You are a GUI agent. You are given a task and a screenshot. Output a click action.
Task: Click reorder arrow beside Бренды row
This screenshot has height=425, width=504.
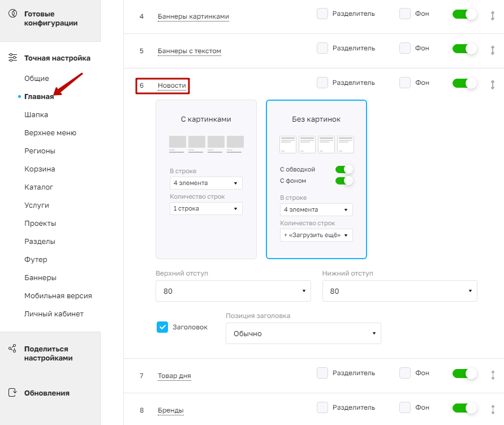493,410
